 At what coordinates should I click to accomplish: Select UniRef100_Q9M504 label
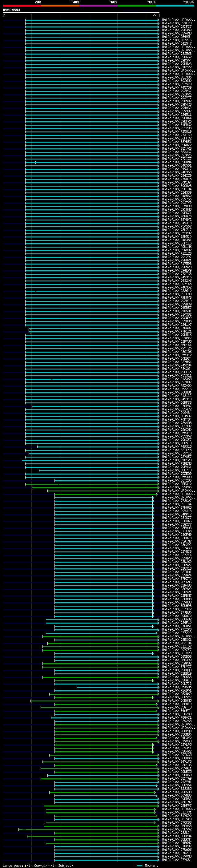pos(177,60)
